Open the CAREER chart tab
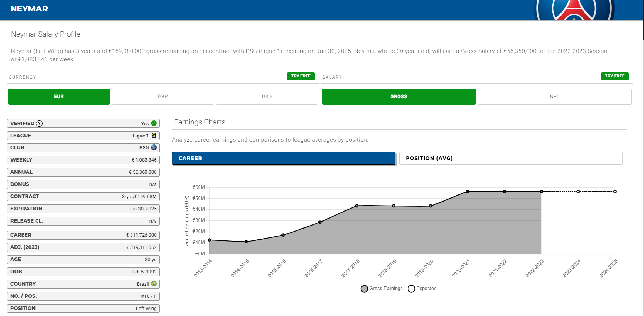Image resolution: width=644 pixels, height=316 pixels. point(284,158)
